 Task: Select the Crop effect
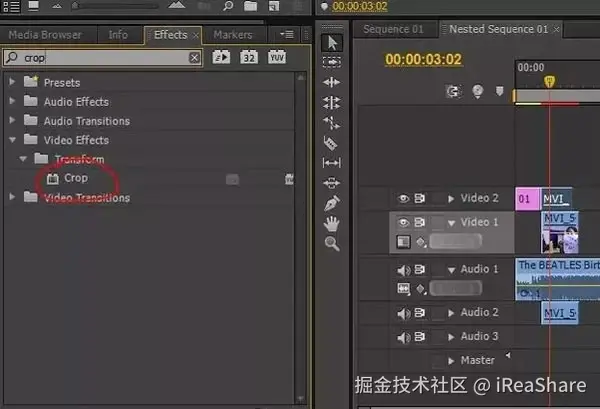coord(76,178)
